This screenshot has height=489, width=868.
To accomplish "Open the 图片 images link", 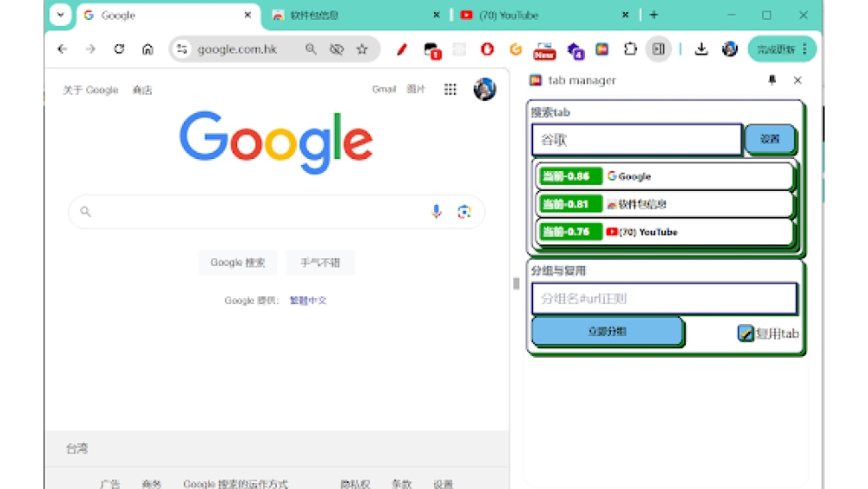I will pyautogui.click(x=416, y=89).
